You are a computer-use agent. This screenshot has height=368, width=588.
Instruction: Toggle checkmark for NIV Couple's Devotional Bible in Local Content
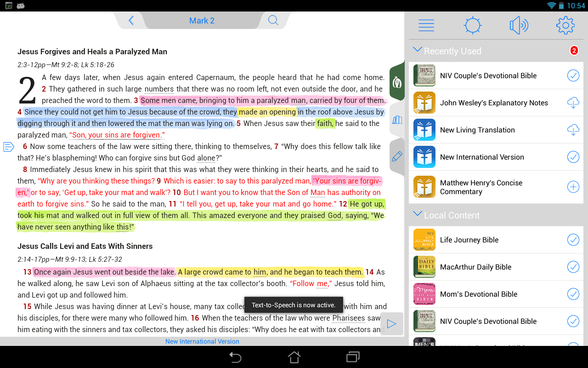pos(573,321)
